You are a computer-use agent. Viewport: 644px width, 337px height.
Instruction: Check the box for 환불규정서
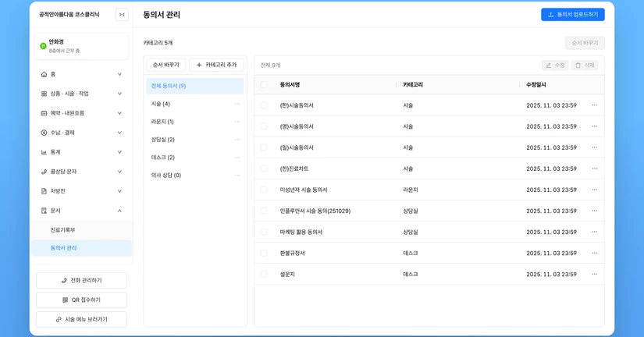coord(264,254)
